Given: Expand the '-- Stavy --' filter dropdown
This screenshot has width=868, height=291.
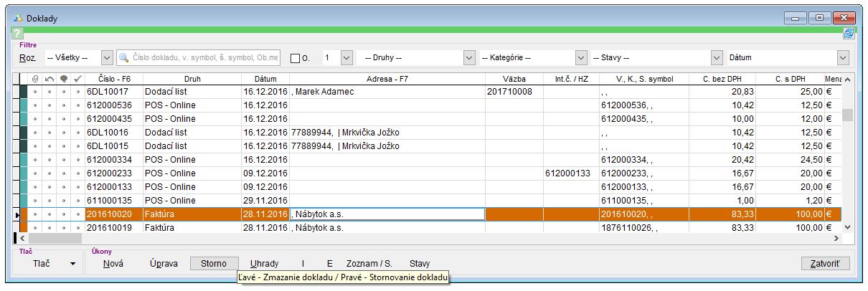Looking at the screenshot, I should (x=716, y=57).
